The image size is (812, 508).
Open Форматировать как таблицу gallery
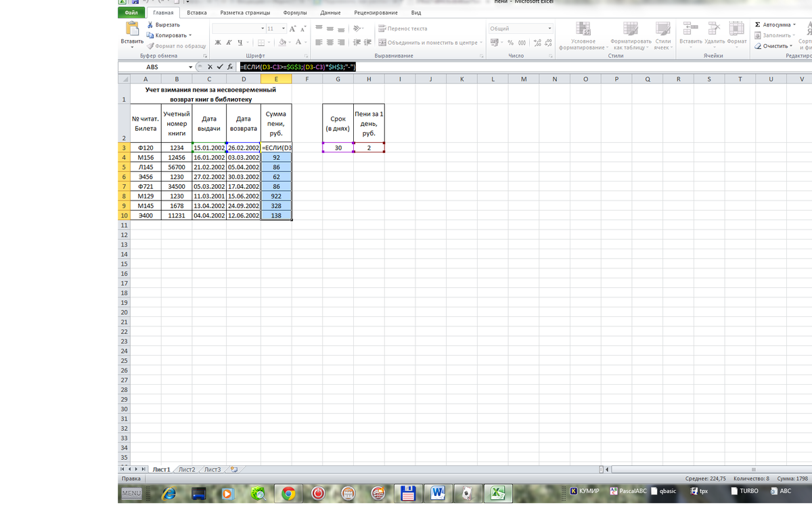[630, 37]
